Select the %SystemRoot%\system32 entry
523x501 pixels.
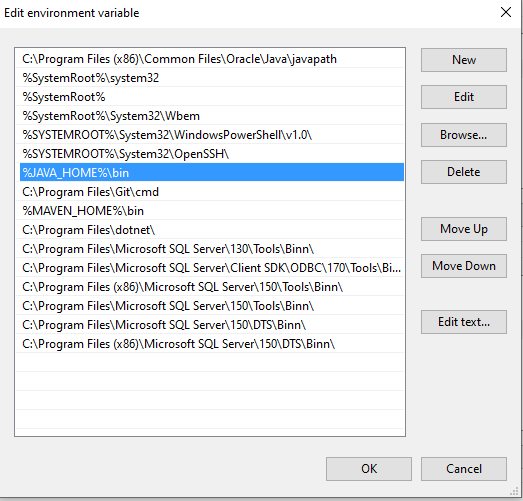[211, 78]
